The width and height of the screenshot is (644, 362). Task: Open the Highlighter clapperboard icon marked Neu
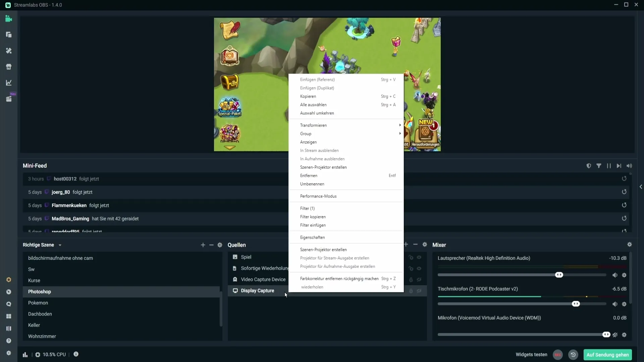point(9,99)
